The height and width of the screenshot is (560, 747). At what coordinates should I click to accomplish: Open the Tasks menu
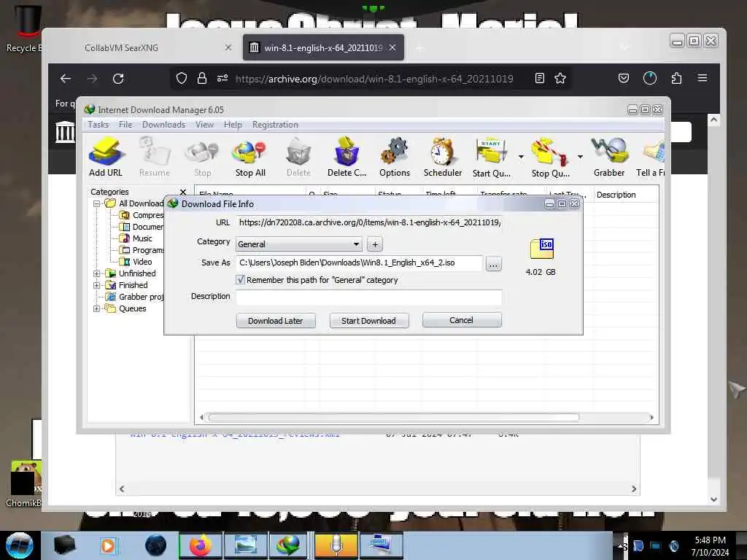98,125
